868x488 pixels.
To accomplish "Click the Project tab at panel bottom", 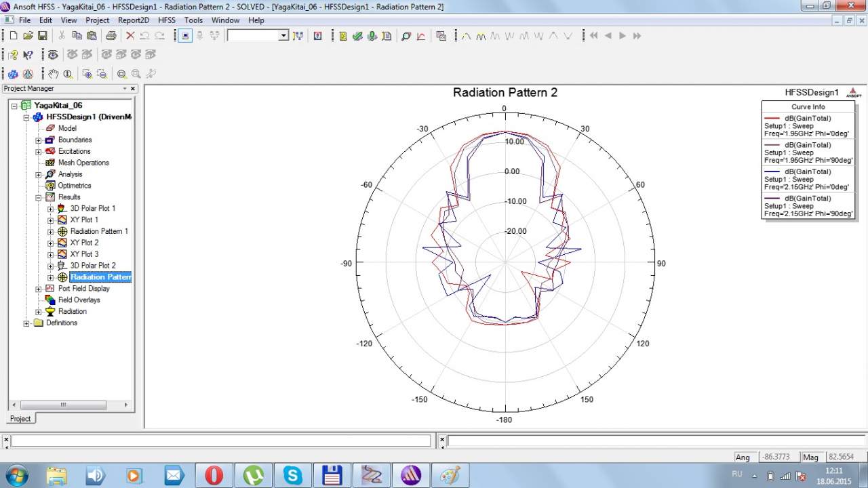I will point(20,419).
